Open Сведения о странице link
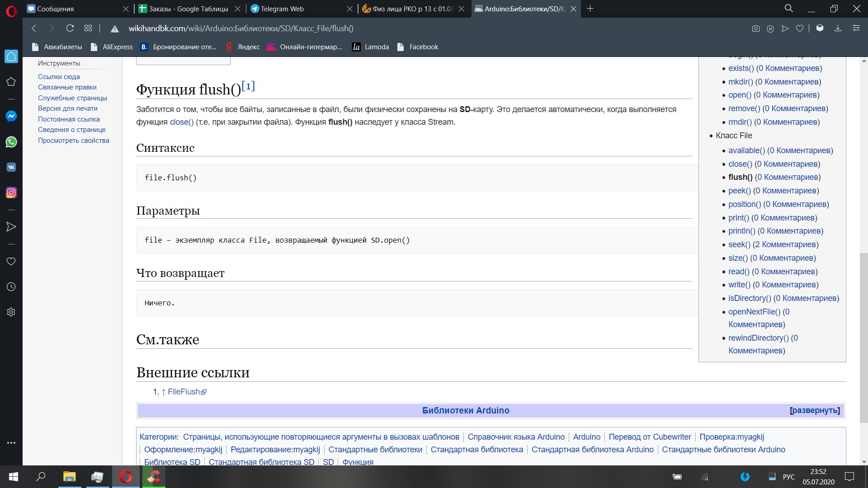The width and height of the screenshot is (868, 488). click(x=72, y=130)
